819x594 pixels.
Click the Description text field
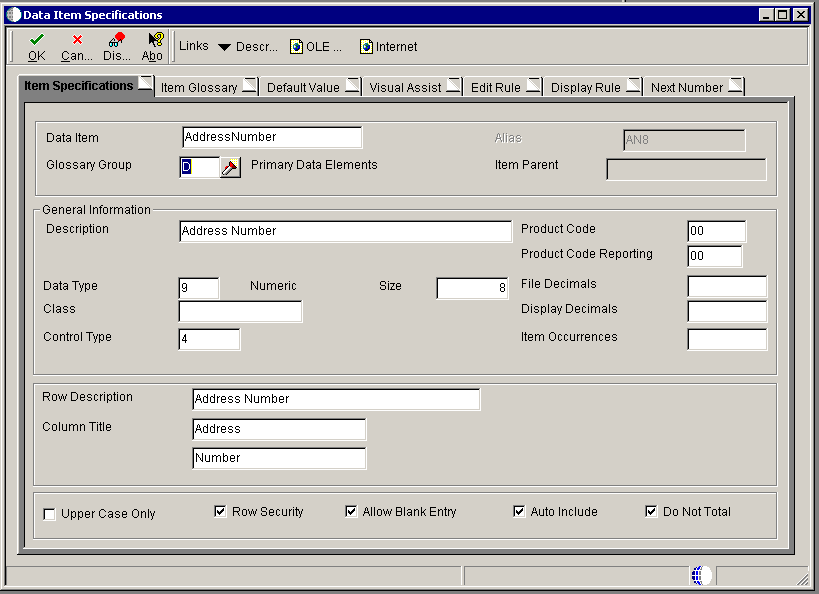(x=345, y=231)
